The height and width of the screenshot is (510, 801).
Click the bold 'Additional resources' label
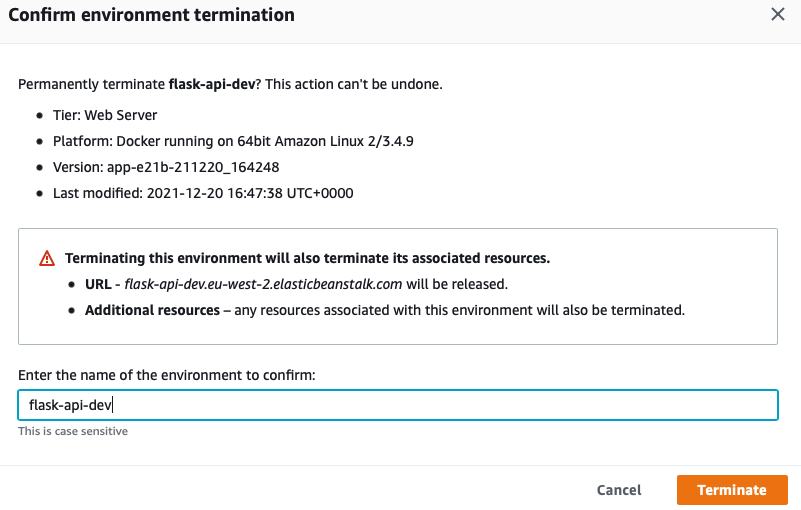[152, 310]
